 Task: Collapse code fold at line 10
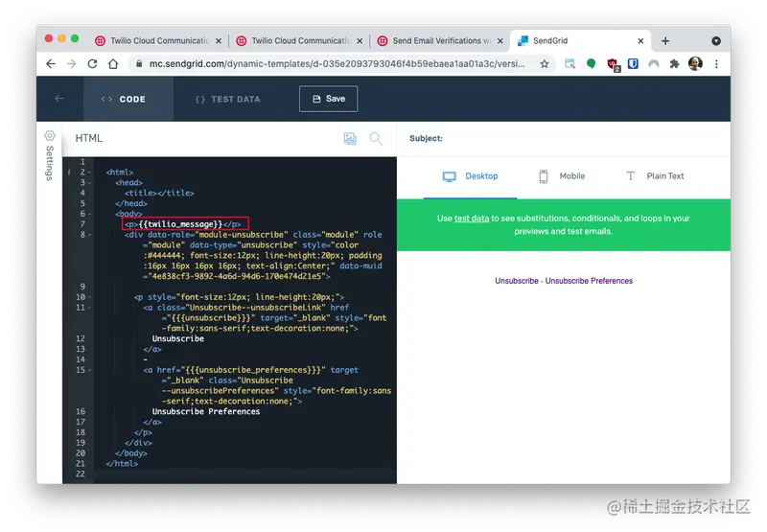click(89, 297)
